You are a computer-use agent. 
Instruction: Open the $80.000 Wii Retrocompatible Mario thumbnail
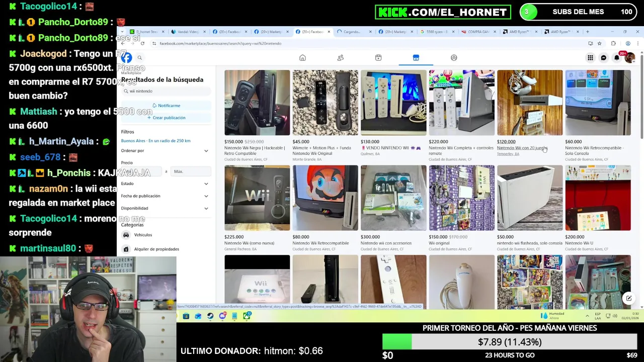pyautogui.click(x=325, y=198)
